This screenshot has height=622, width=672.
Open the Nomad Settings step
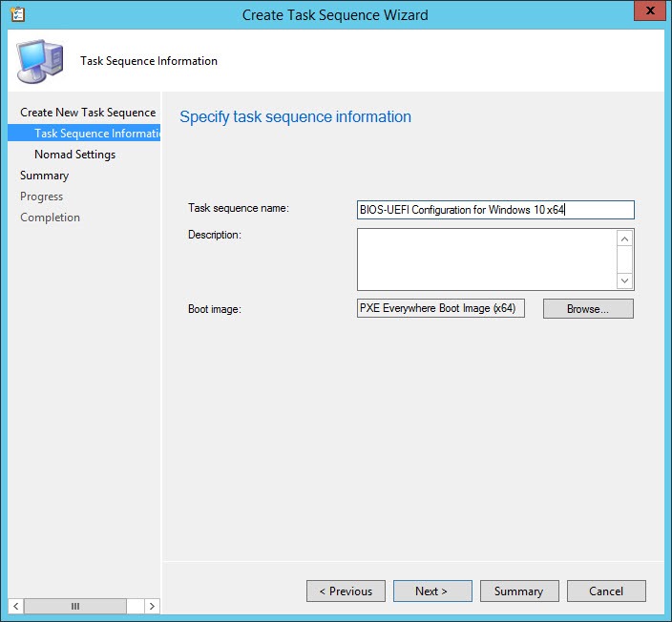tap(74, 155)
